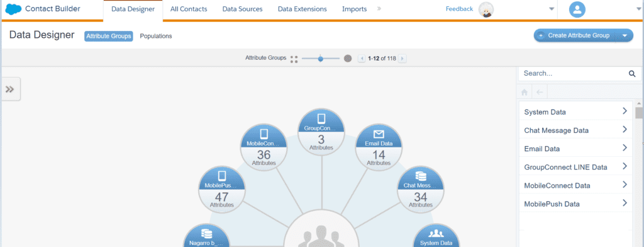This screenshot has height=247, width=644.
Task: Click the right panel vertical scrollbar
Action: click(x=639, y=112)
